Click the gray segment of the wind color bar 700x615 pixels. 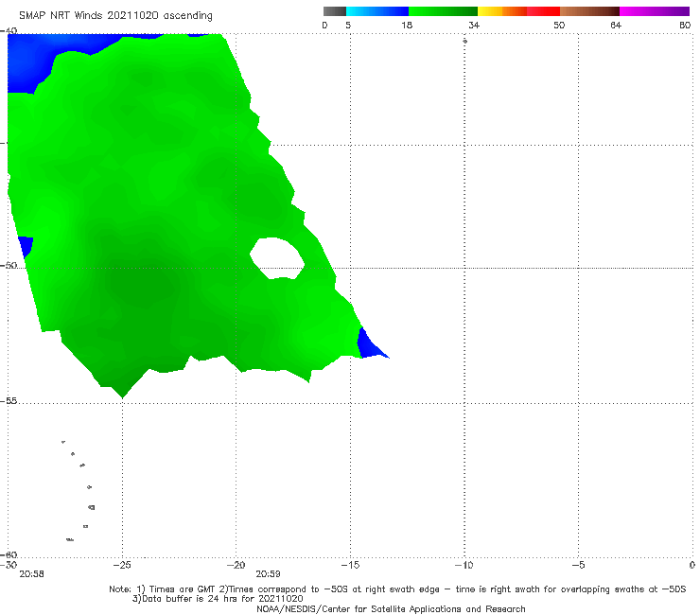pyautogui.click(x=334, y=11)
